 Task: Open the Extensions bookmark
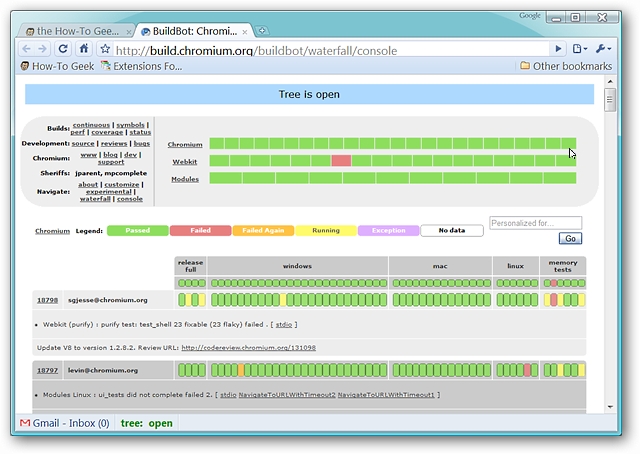142,66
